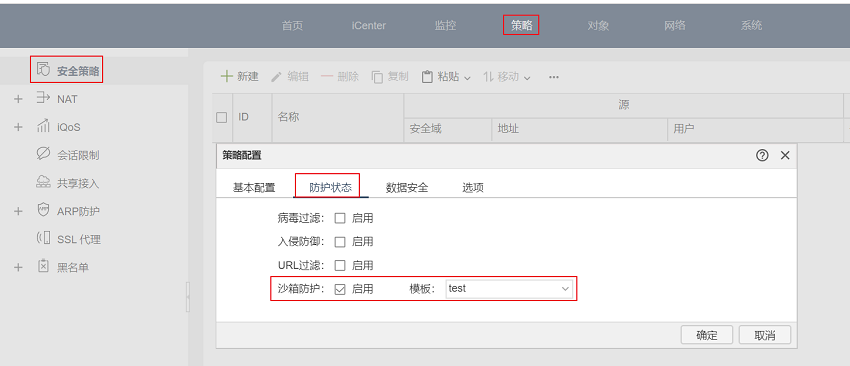Enable 病毒过滤 checkbox
Image resolution: width=850 pixels, height=366 pixels.
pyautogui.click(x=340, y=219)
